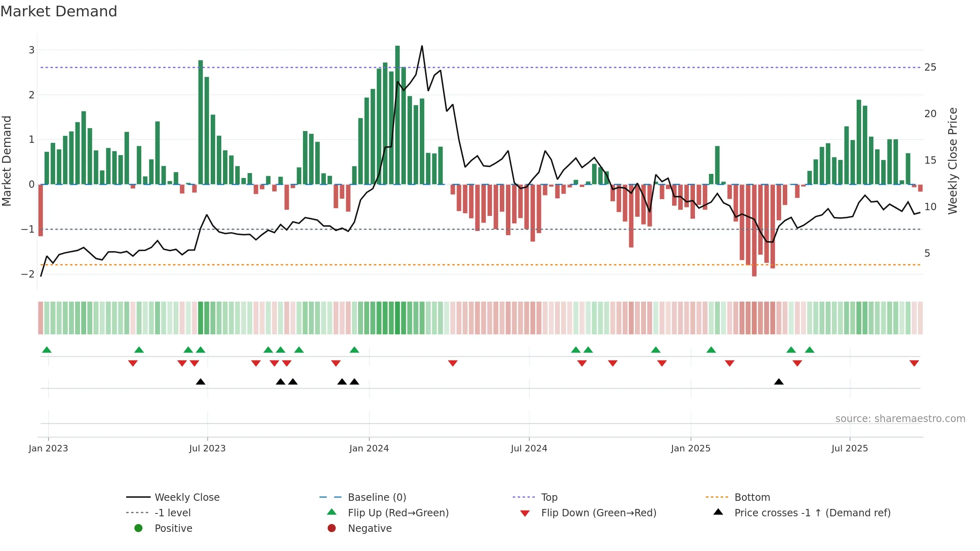Click the dashed blue Baseline line sample

coord(331,497)
